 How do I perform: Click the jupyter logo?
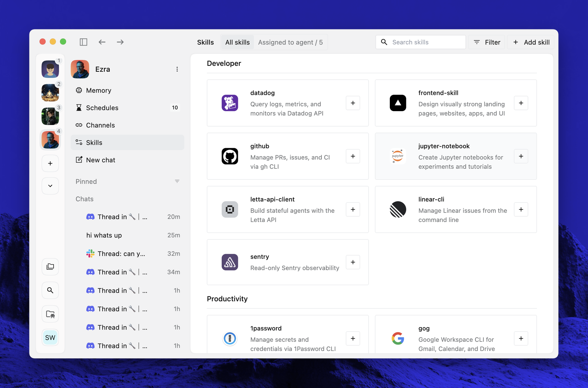398,156
